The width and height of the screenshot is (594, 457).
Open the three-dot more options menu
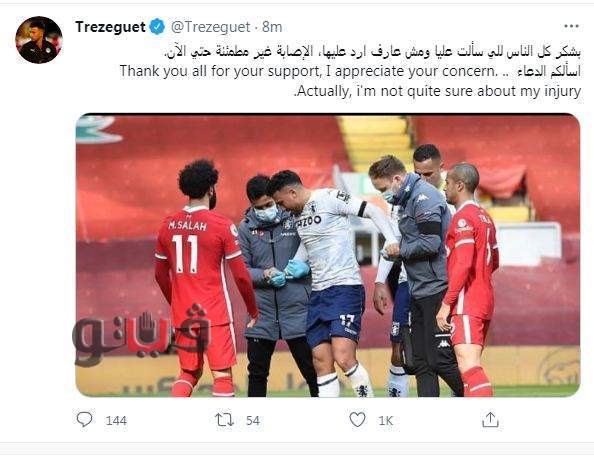point(571,26)
